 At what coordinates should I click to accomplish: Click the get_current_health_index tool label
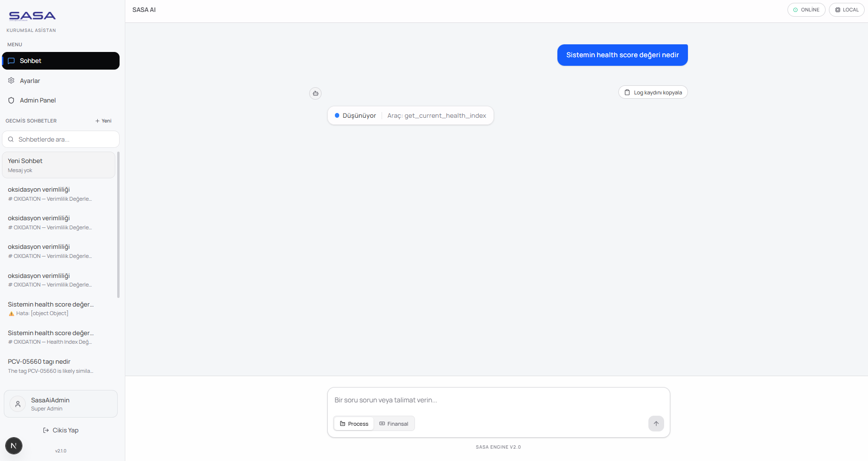click(436, 115)
